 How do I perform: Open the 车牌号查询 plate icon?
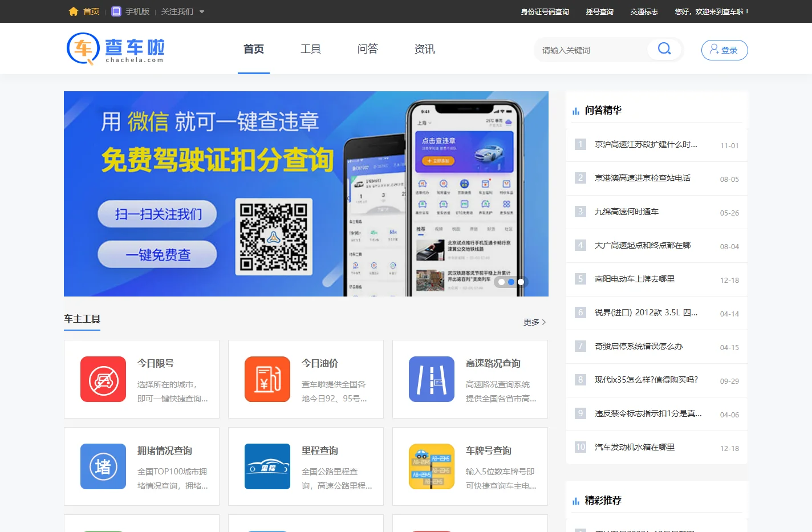[432, 466]
